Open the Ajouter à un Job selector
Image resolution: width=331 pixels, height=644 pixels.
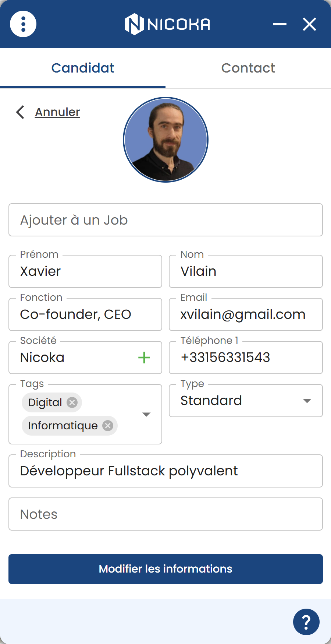[x=165, y=220]
